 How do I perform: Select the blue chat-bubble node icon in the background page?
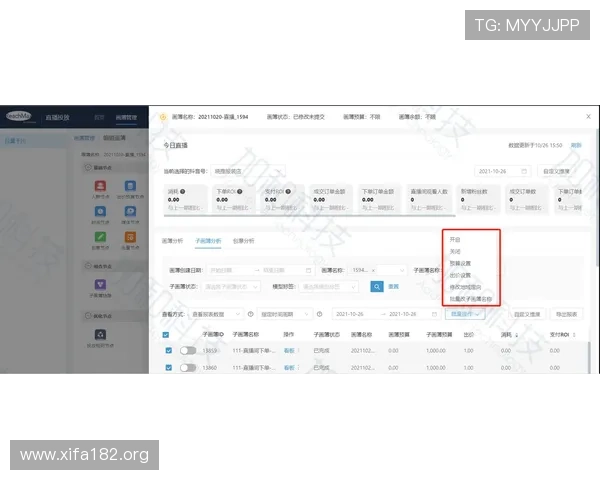130,211
